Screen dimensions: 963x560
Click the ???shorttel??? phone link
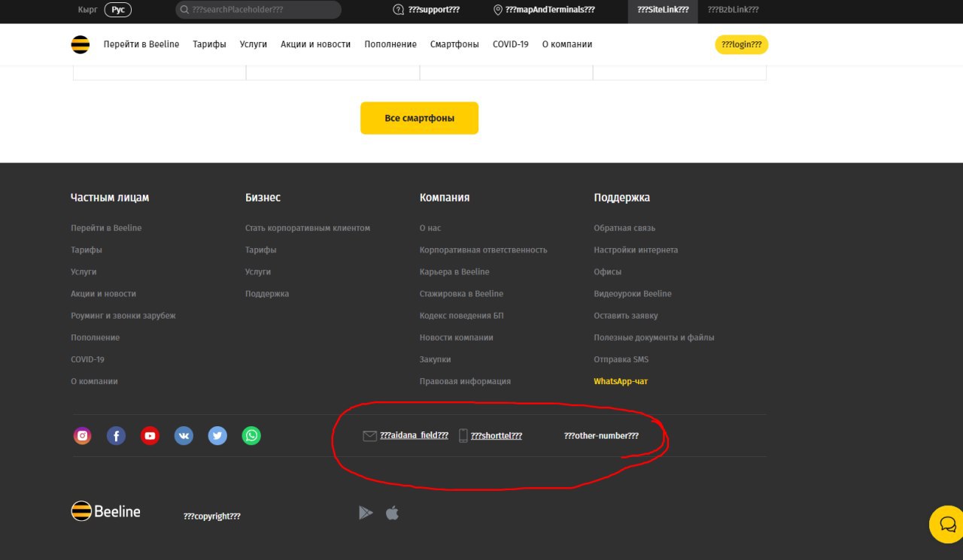click(x=497, y=435)
